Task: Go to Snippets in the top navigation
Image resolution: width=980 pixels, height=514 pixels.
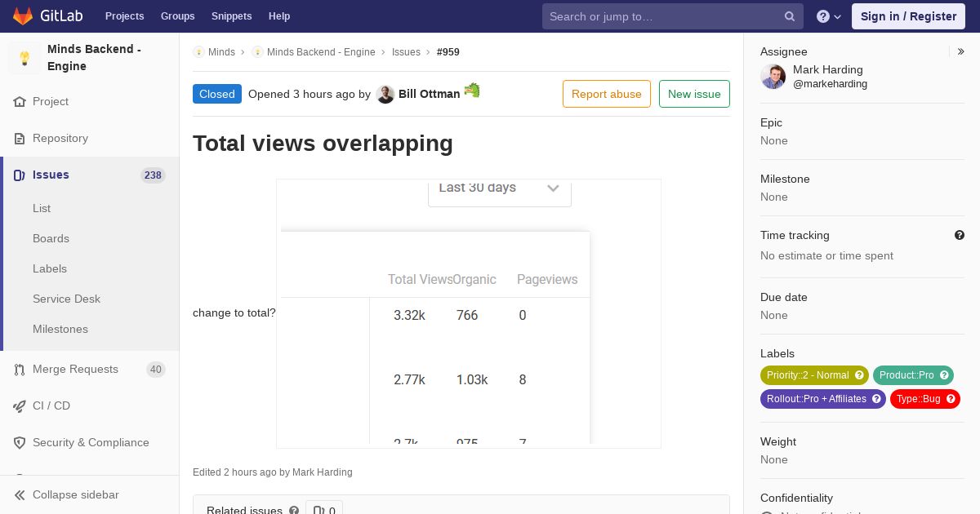Action: (x=231, y=16)
